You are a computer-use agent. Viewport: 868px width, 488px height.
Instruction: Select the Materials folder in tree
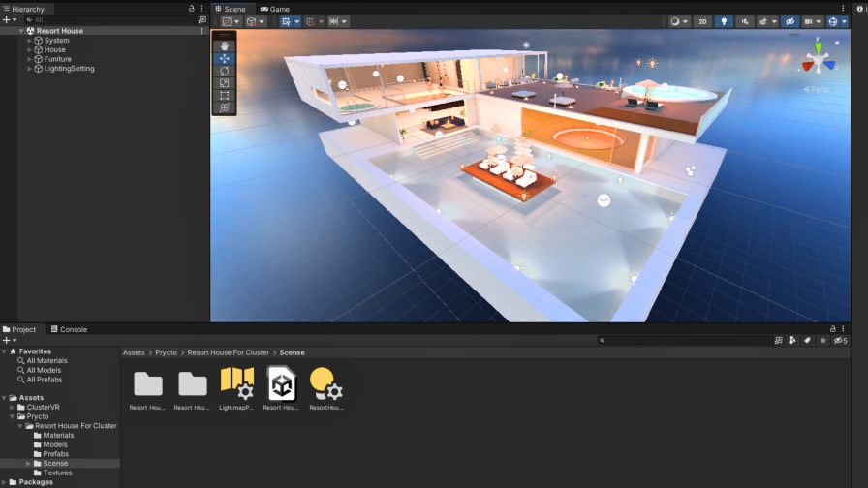pyautogui.click(x=57, y=435)
